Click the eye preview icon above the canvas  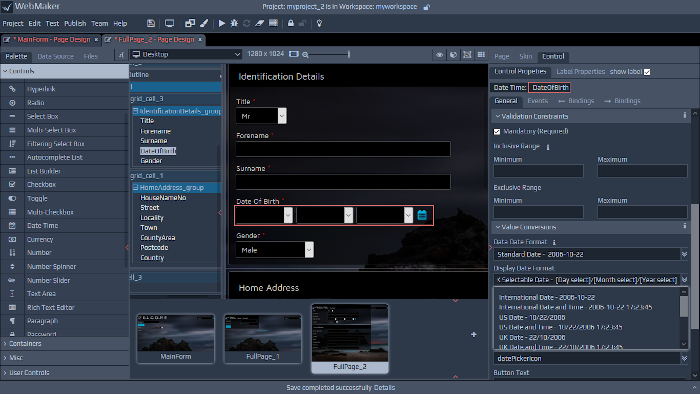(440, 54)
